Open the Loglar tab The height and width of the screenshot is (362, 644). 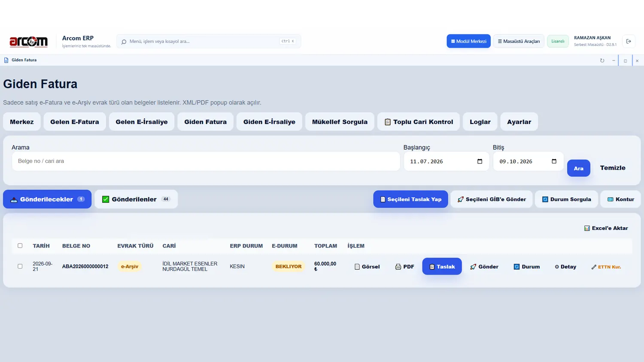[480, 122]
